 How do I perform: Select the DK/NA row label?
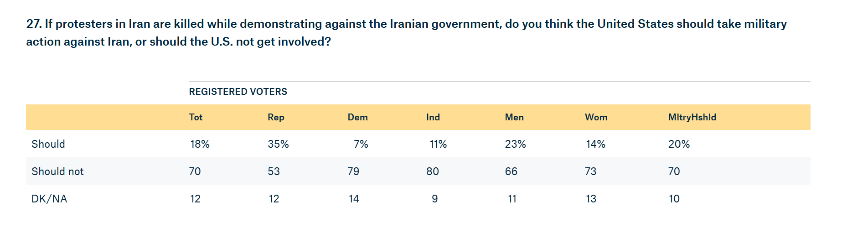pyautogui.click(x=49, y=199)
